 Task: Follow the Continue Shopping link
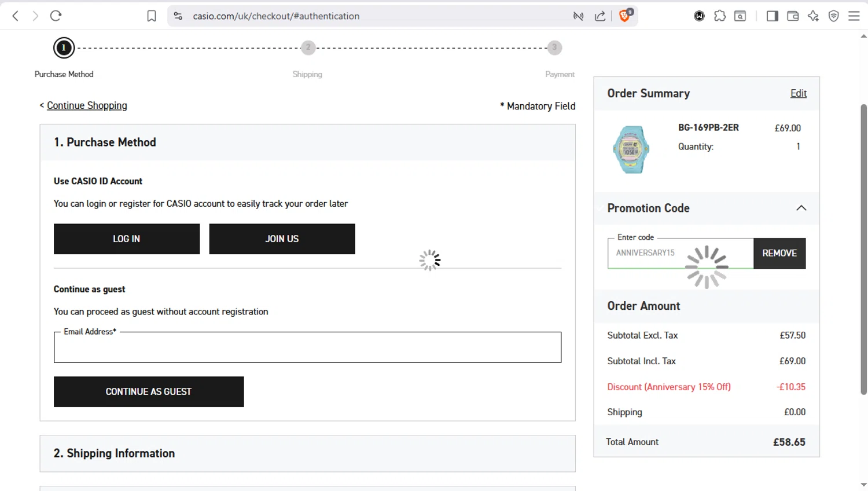click(87, 105)
